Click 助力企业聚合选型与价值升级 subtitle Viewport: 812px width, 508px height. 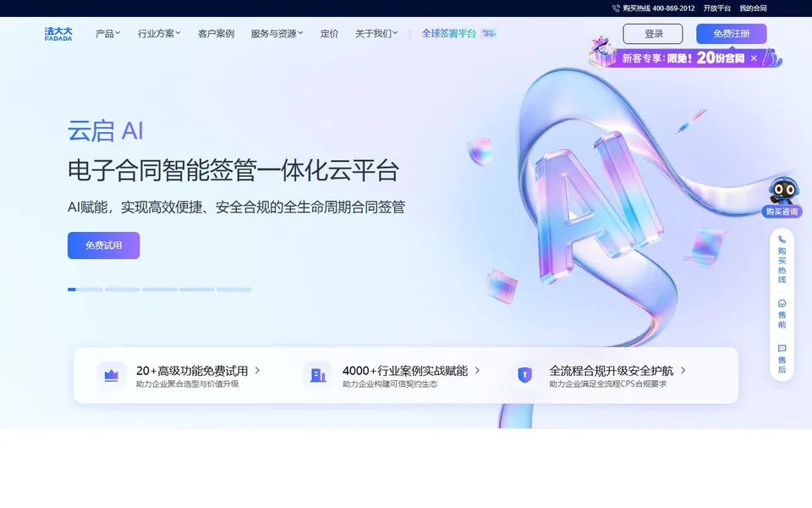(188, 384)
